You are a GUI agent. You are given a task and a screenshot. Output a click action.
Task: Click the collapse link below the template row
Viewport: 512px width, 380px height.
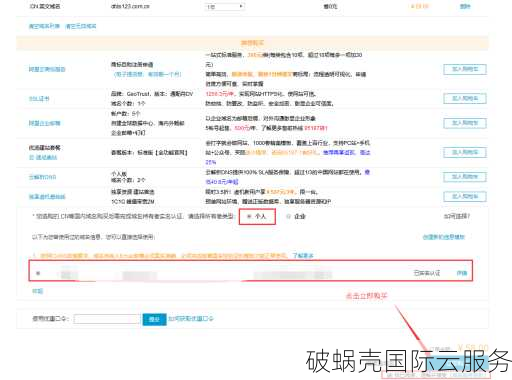37,291
